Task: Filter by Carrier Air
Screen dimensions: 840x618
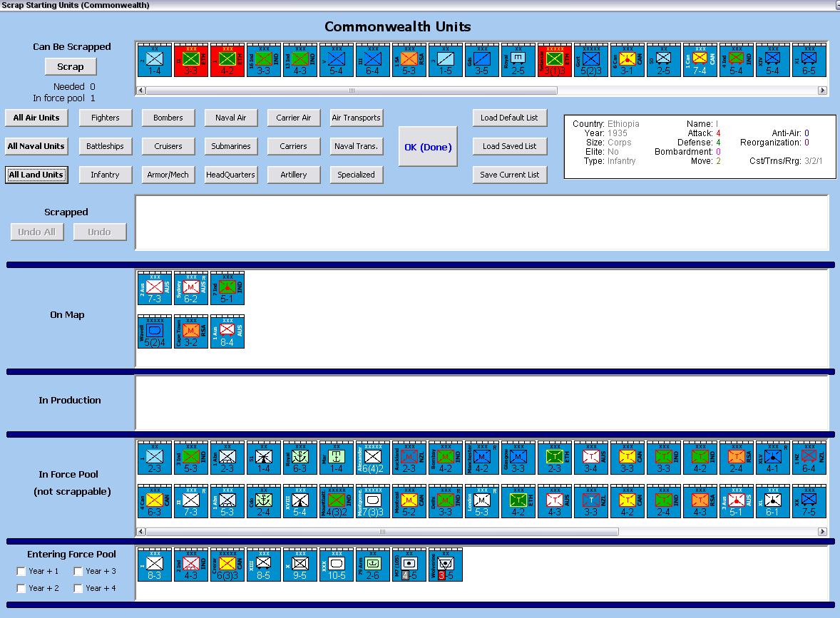Action: 294,118
